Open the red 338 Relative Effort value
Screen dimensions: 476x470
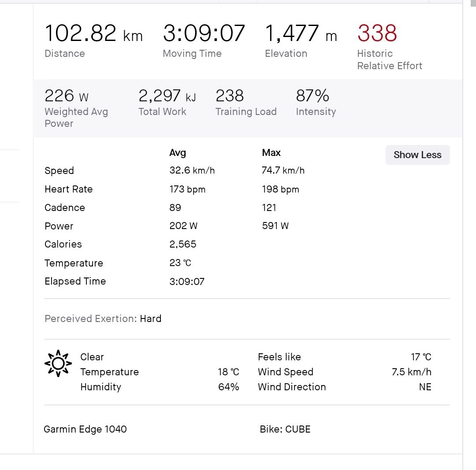click(377, 33)
